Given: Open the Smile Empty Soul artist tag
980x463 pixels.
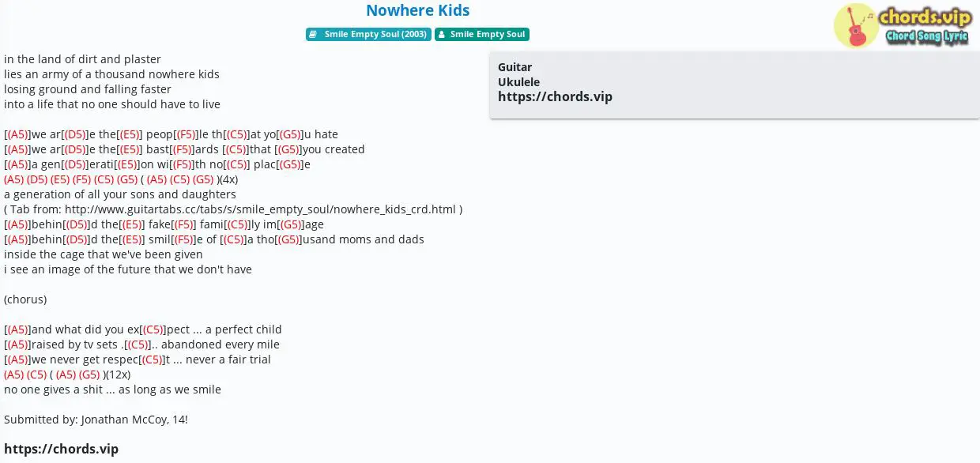Looking at the screenshot, I should [x=482, y=35].
